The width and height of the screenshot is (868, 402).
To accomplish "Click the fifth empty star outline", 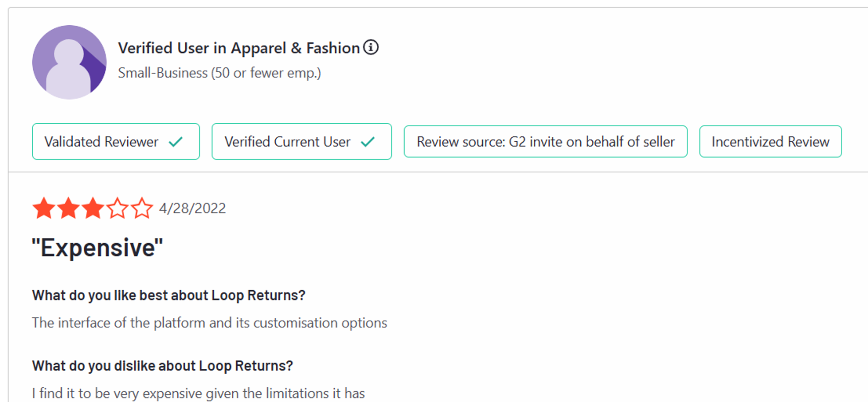I will pos(141,207).
